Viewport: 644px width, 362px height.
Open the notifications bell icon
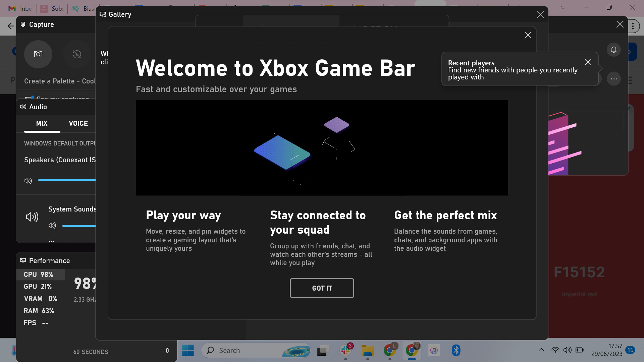pyautogui.click(x=613, y=50)
